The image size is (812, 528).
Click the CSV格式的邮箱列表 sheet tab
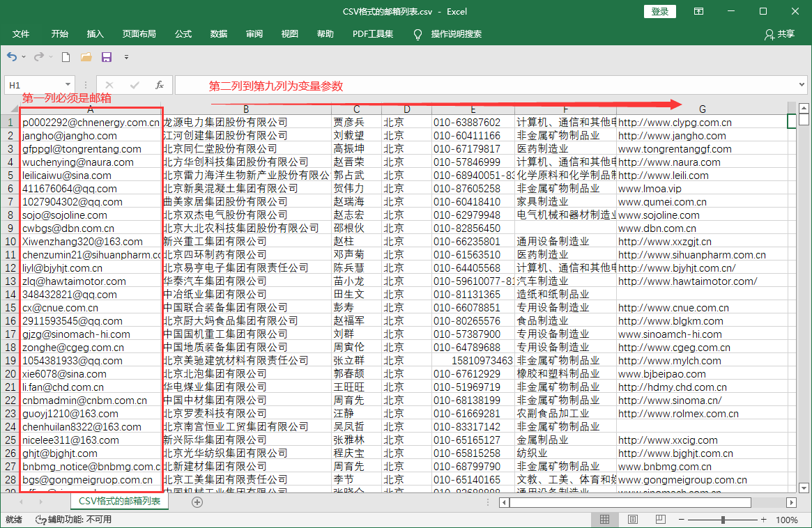119,502
